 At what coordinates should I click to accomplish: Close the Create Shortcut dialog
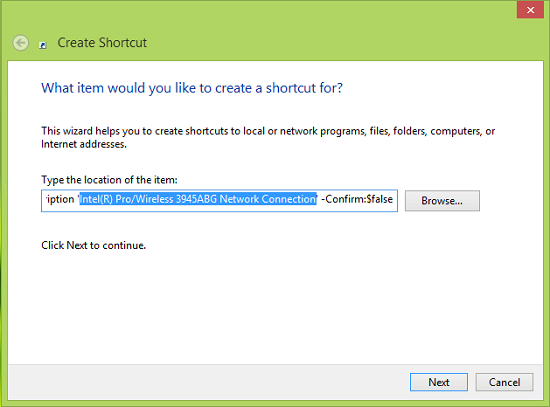530,10
